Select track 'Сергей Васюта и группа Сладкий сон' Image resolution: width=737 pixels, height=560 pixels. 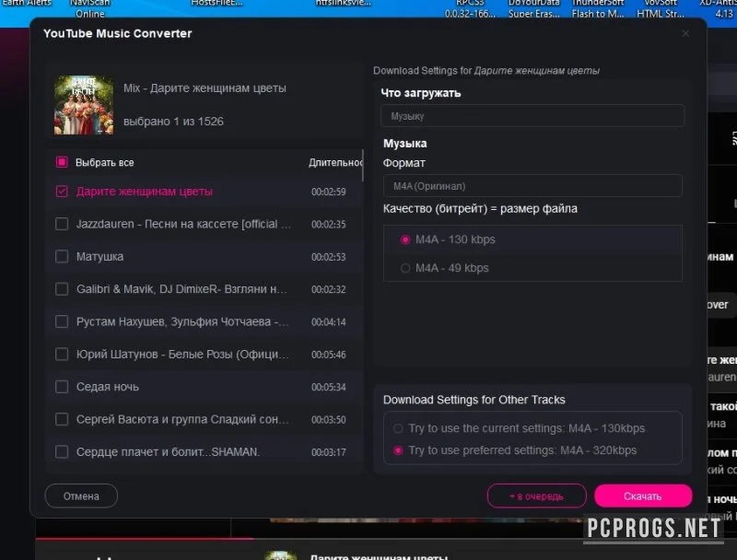point(182,419)
